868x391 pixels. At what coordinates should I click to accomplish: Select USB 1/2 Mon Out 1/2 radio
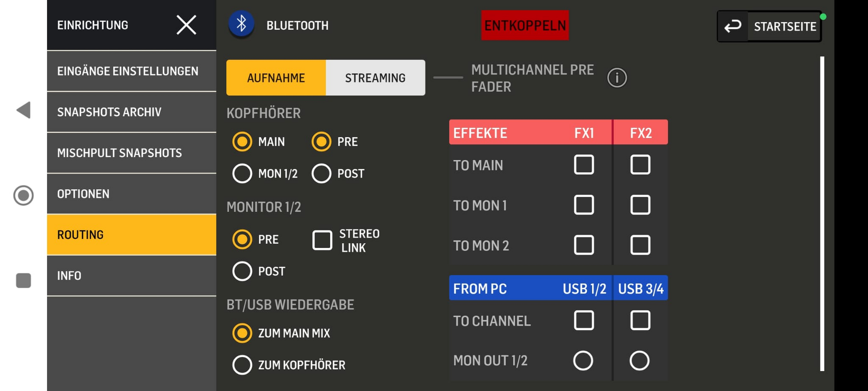tap(583, 361)
